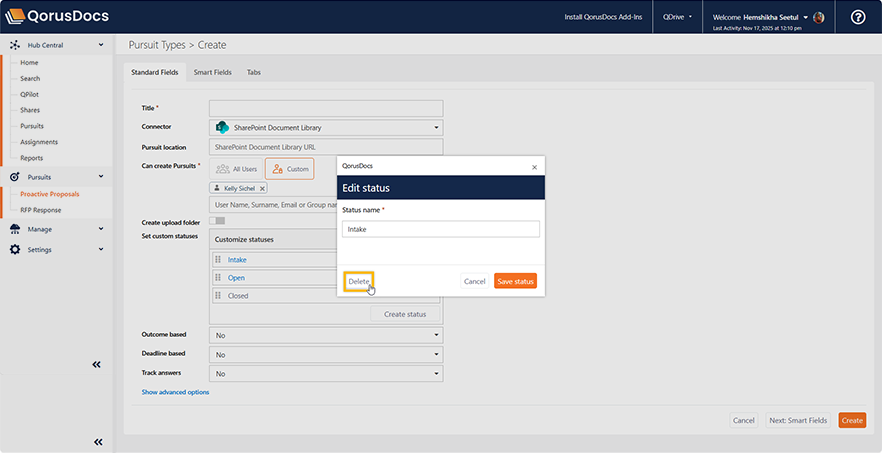Select the Custom users option
This screenshot has height=453, width=882.
(289, 169)
